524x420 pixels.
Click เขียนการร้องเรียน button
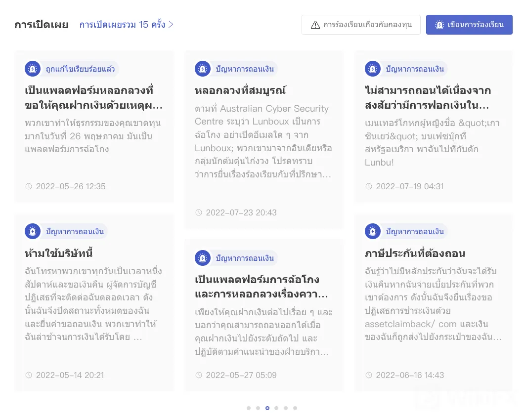(x=469, y=25)
